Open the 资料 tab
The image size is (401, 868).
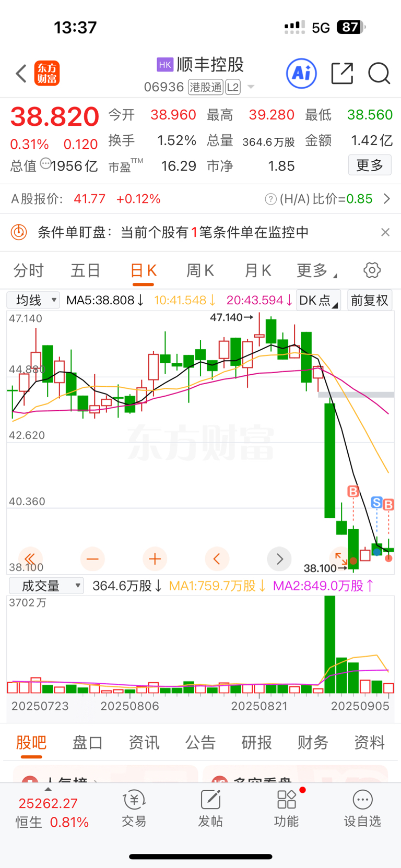coord(370,742)
